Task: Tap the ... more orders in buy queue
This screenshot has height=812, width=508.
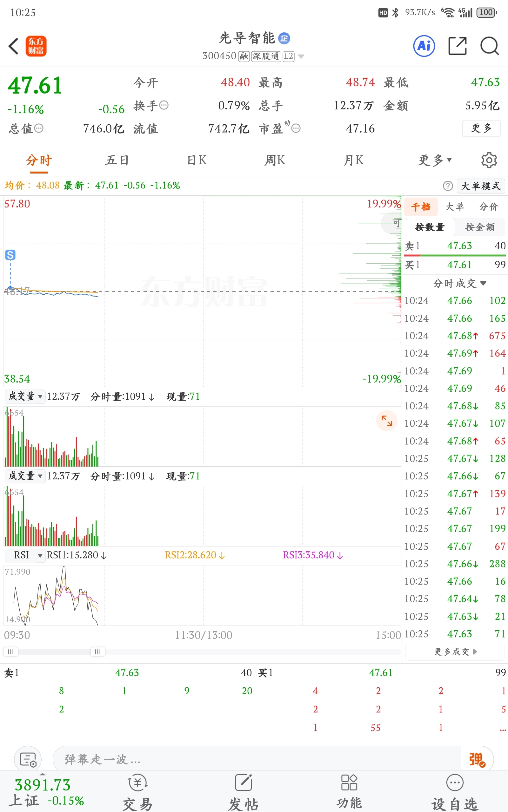Action: point(503,729)
